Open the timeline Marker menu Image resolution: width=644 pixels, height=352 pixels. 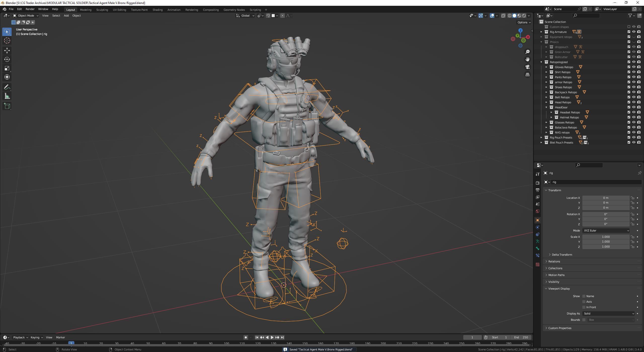coord(60,337)
